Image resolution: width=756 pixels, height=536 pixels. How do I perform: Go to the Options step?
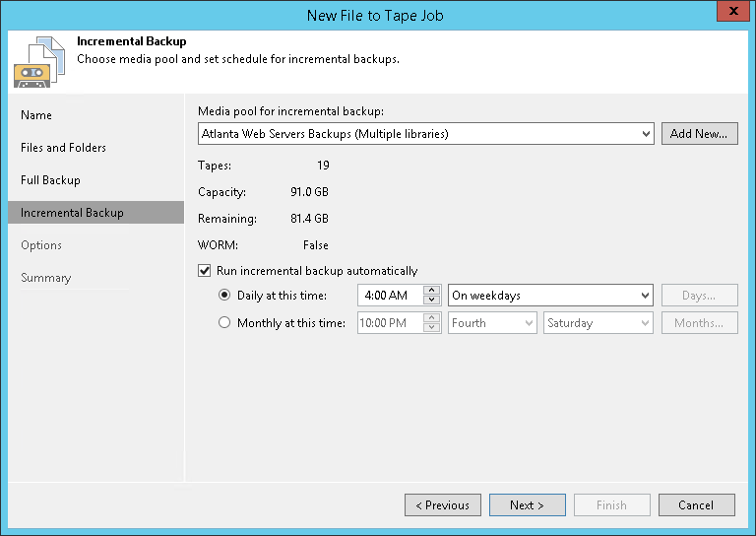coord(41,245)
